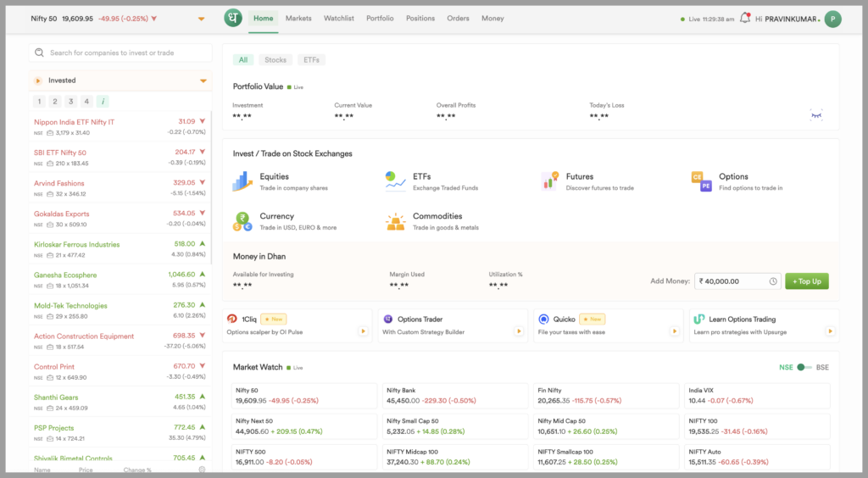868x478 pixels.
Task: Click the Learn Options Trading Upsurge icon
Action: coord(699,319)
